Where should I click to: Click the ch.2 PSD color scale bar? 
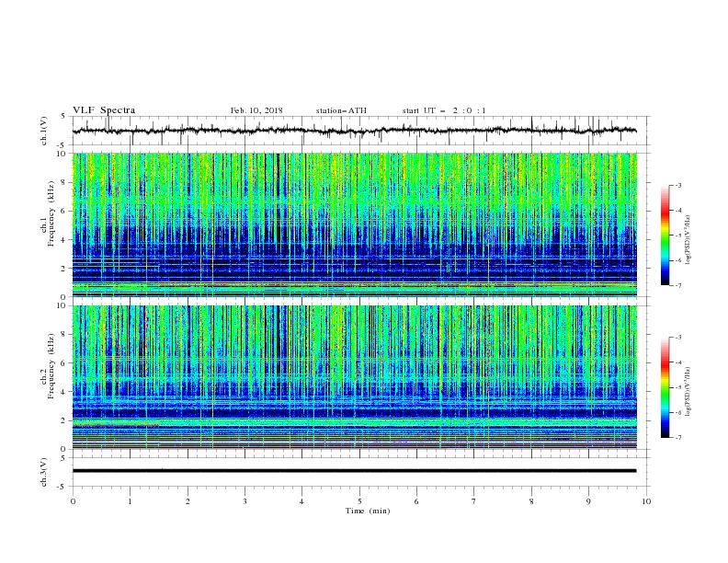(x=665, y=387)
